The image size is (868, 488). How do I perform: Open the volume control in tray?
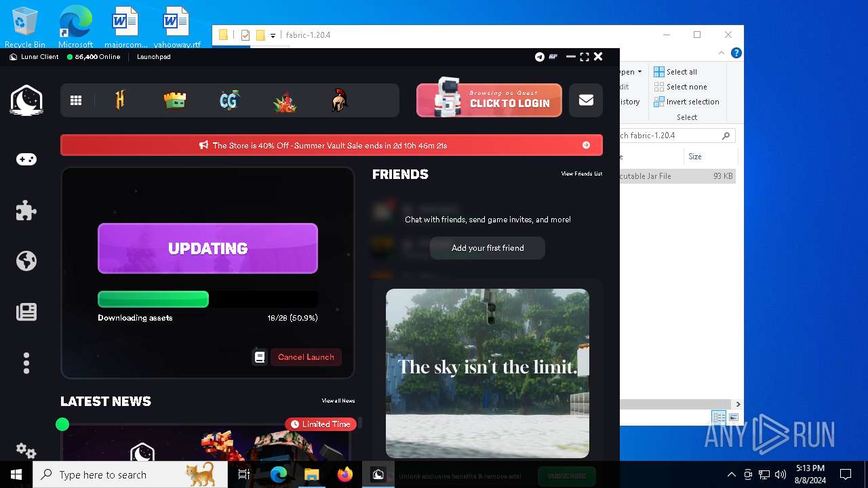click(x=781, y=474)
